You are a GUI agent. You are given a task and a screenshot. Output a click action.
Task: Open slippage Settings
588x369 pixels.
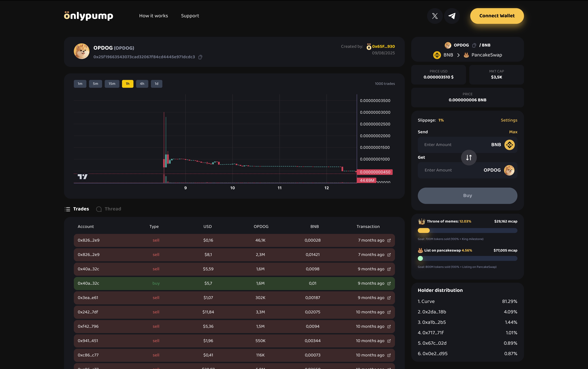pos(509,120)
